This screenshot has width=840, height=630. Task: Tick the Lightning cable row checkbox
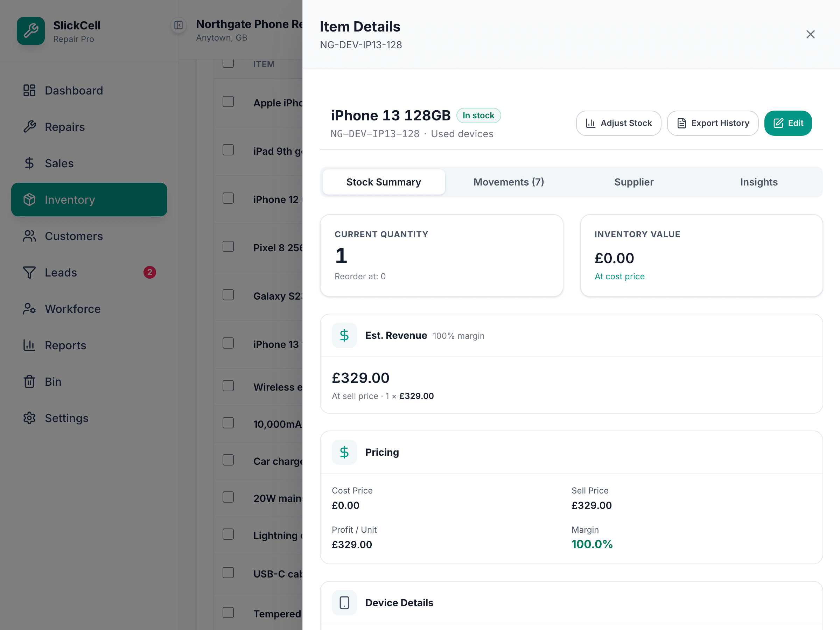tap(228, 535)
